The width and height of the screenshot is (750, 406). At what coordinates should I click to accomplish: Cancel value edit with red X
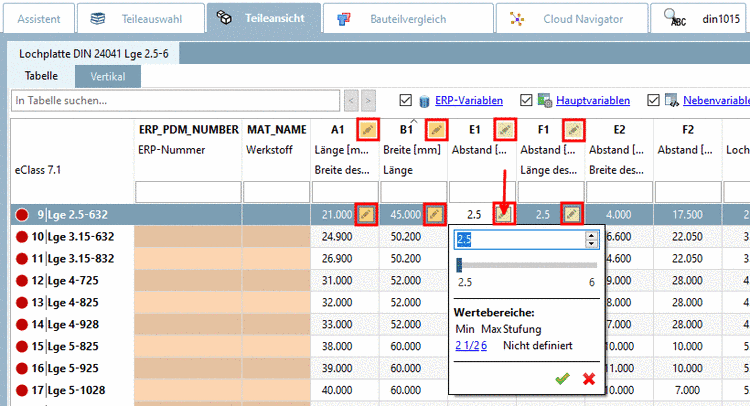589,379
